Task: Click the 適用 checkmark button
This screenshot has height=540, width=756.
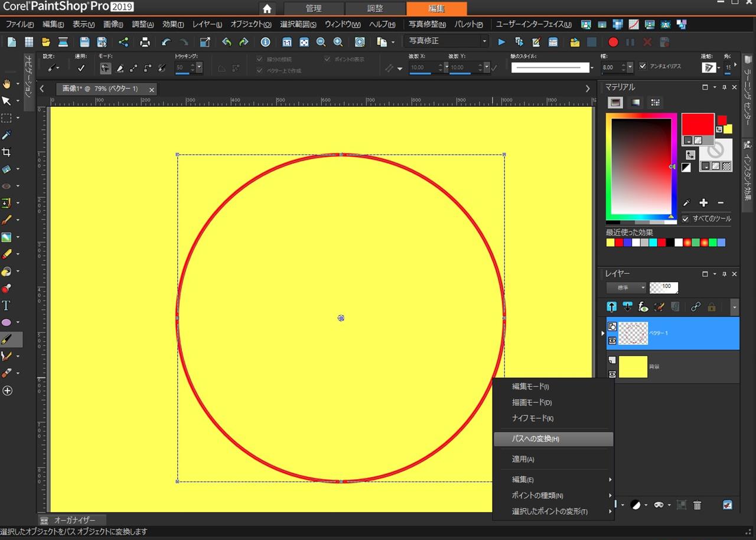Action: (x=81, y=68)
